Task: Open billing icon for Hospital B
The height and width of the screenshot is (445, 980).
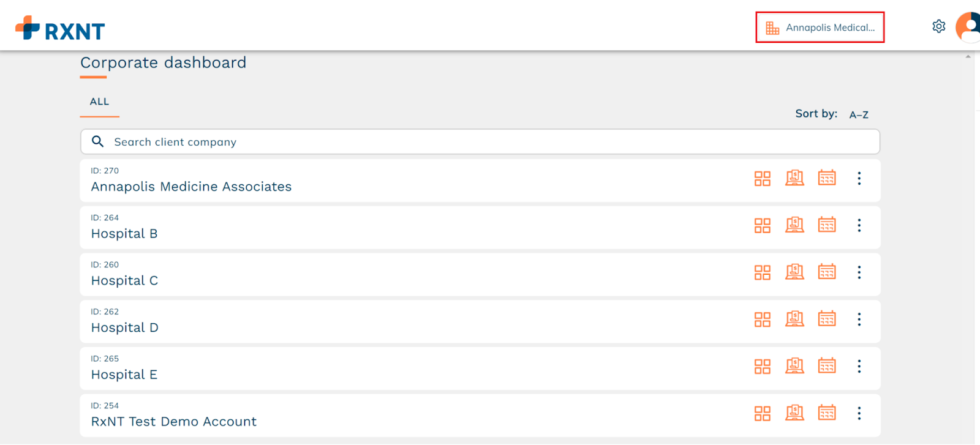Action: pos(794,225)
